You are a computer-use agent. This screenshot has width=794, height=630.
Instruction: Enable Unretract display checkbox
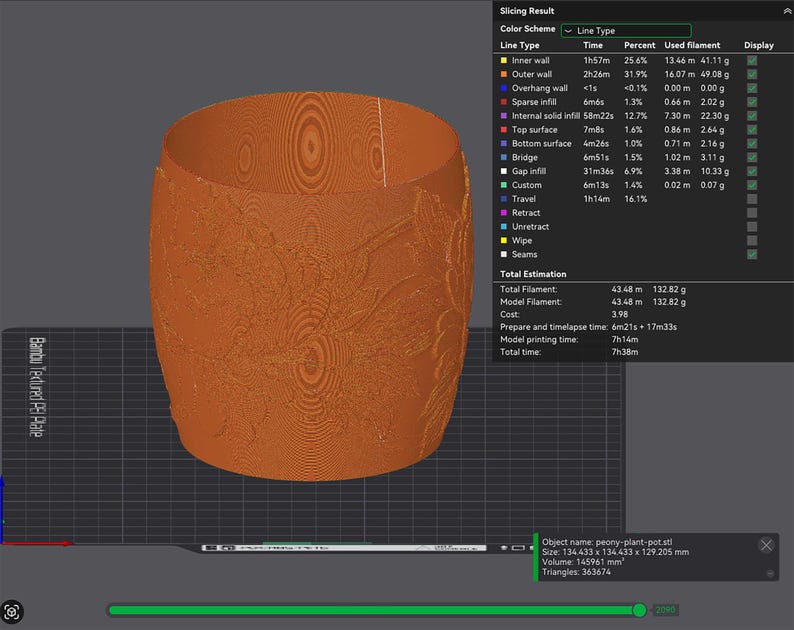pyautogui.click(x=752, y=227)
